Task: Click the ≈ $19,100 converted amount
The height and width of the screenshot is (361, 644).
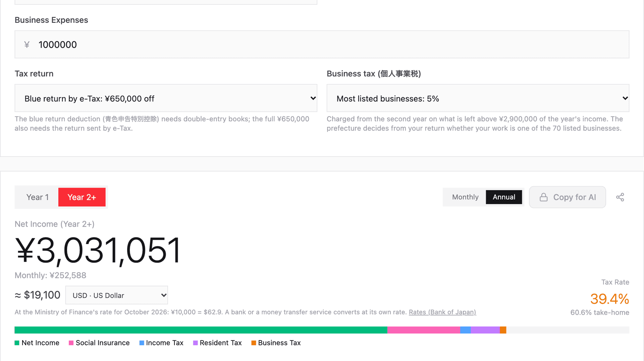Action: pos(38,295)
